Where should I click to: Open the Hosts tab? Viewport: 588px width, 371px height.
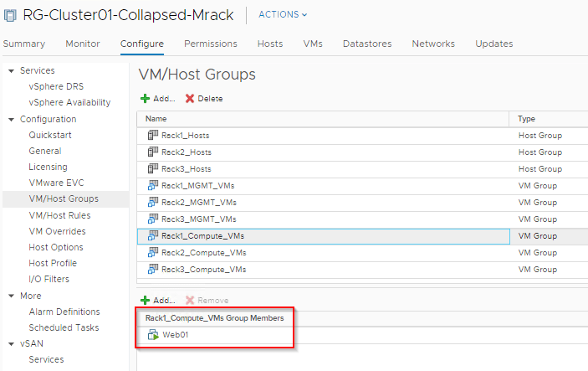(270, 44)
